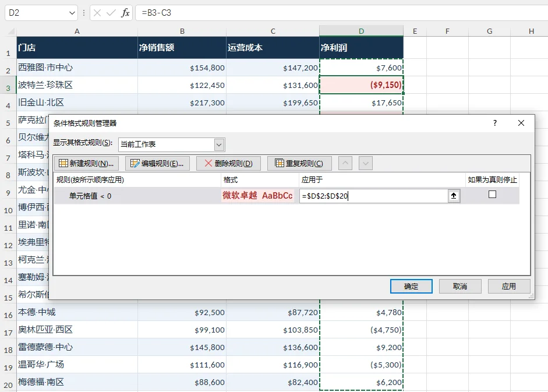Click the 运营成本 header cell
Image resolution: width=548 pixels, height=392 pixels.
tap(273, 48)
